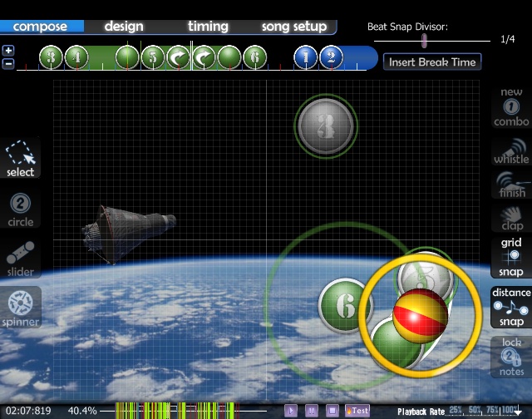
Task: Set playback rate to 25%
Action: [x=456, y=410]
